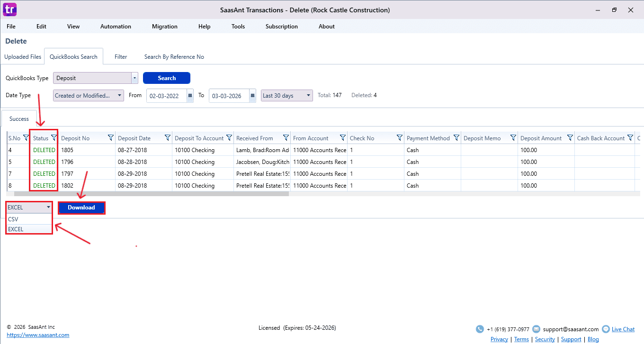Switch to the Uploaded Files tab
Viewport: 644px width, 344px height.
point(23,57)
